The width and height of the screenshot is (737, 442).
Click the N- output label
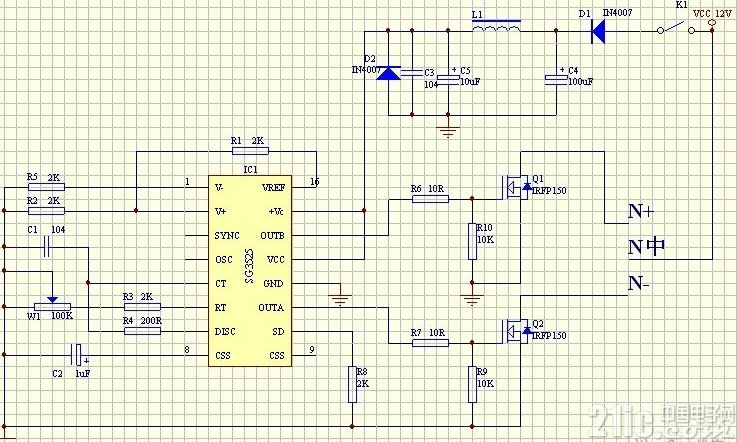(x=639, y=283)
